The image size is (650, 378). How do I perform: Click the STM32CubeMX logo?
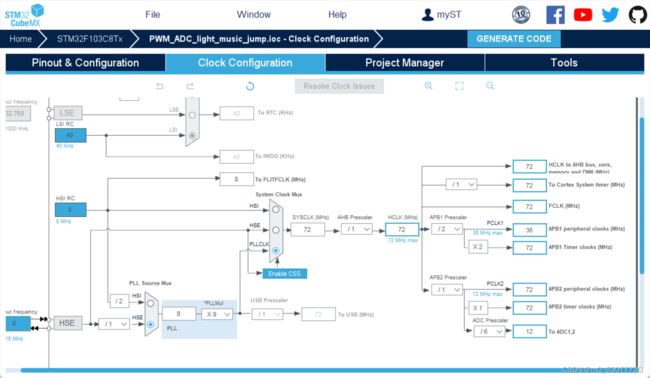click(24, 15)
